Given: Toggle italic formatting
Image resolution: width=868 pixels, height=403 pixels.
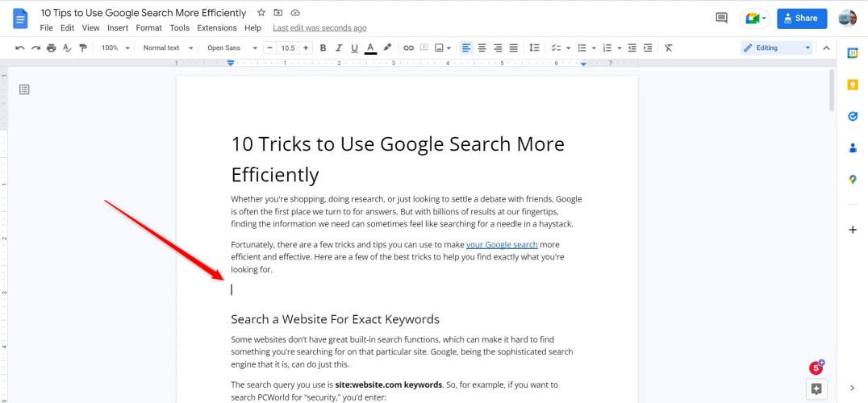Looking at the screenshot, I should pyautogui.click(x=339, y=48).
